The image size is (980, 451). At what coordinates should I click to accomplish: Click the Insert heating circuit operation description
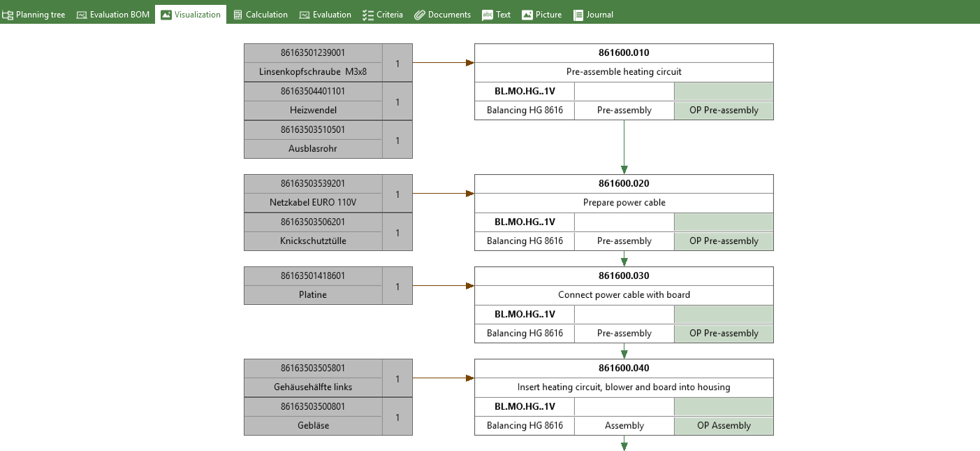point(623,387)
